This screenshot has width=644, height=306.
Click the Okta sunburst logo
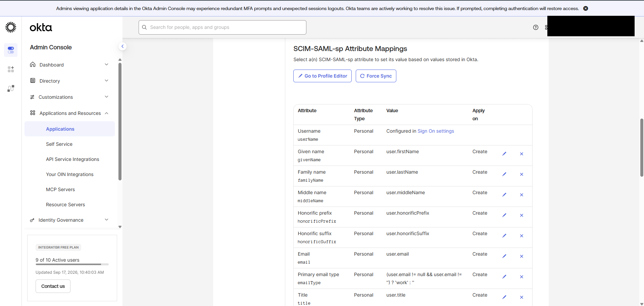pos(11,27)
